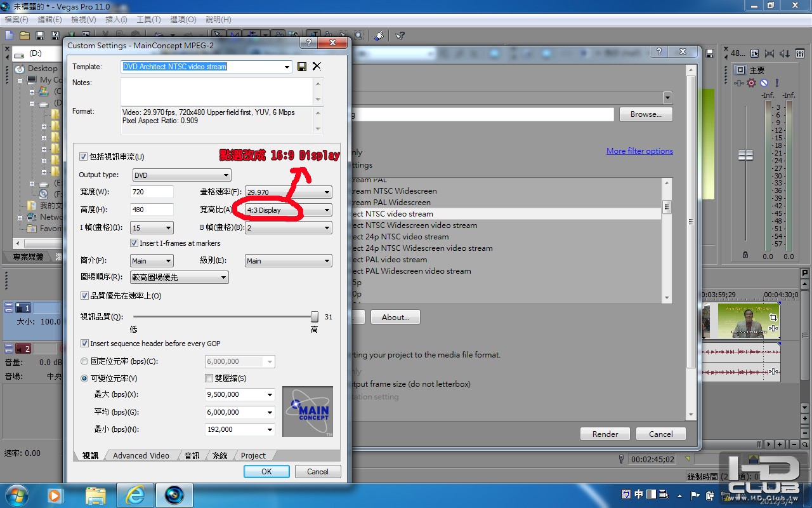Open the I 幀 I-frames dropdown
This screenshot has width=812, height=508.
pyautogui.click(x=152, y=228)
